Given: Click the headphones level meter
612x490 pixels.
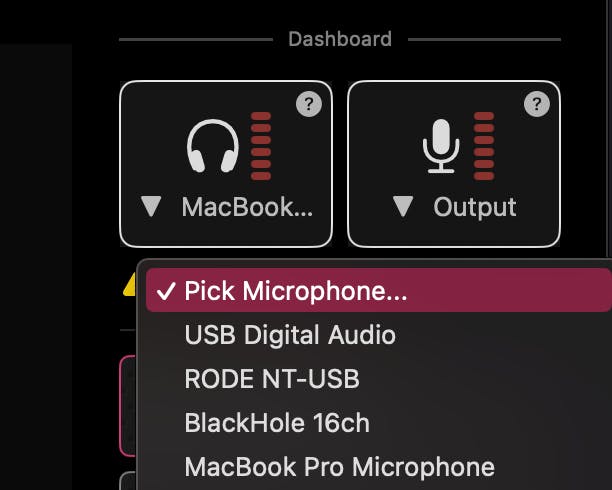Looking at the screenshot, I should pos(261,146).
